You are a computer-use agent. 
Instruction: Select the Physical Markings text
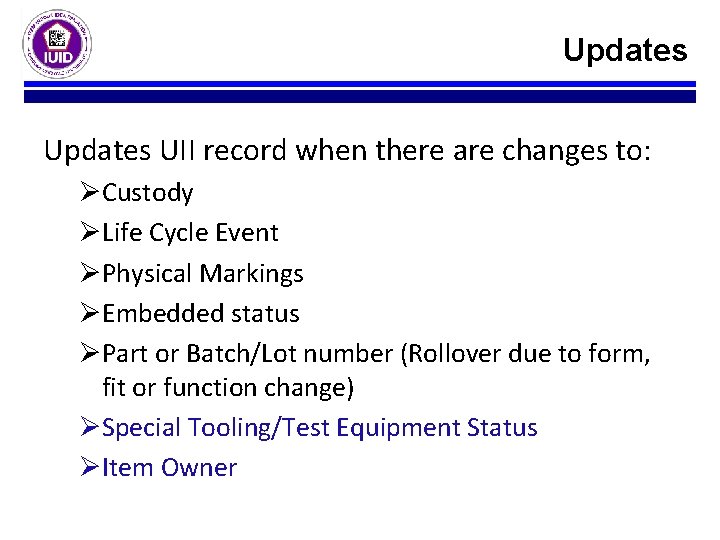click(x=202, y=274)
